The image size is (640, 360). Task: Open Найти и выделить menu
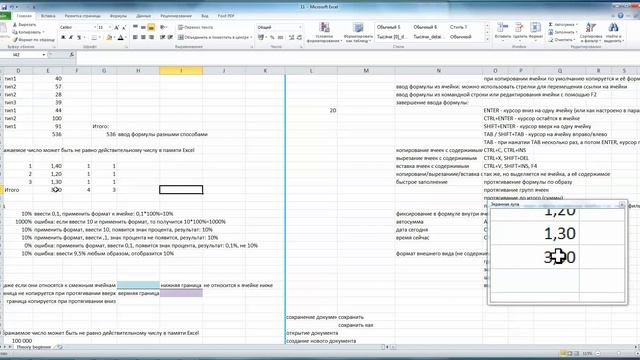coord(613,33)
